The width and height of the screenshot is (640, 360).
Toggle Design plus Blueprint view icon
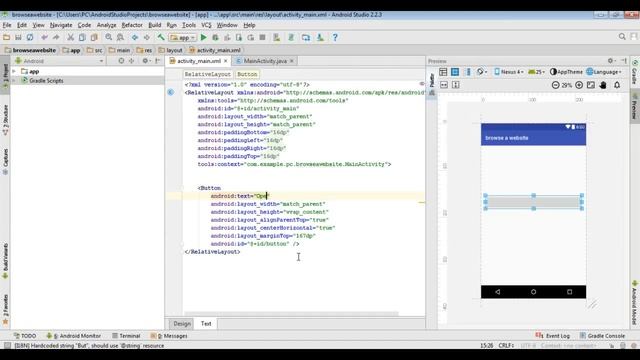click(x=468, y=72)
